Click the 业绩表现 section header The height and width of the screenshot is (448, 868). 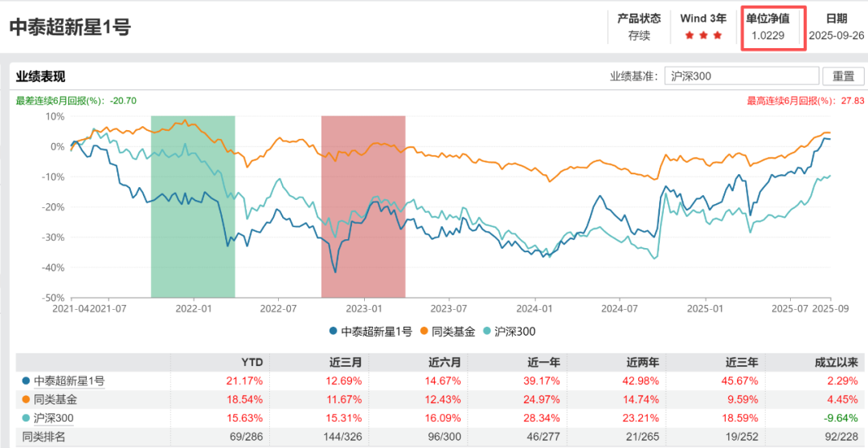pos(40,76)
